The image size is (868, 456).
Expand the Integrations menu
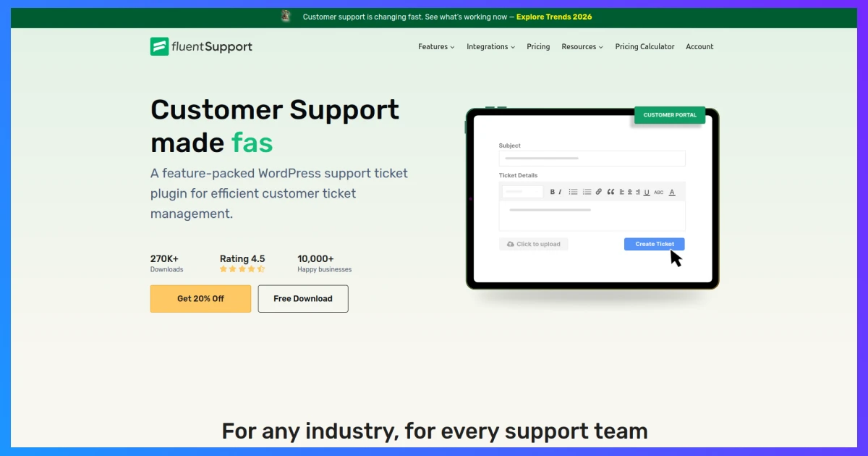(x=490, y=46)
